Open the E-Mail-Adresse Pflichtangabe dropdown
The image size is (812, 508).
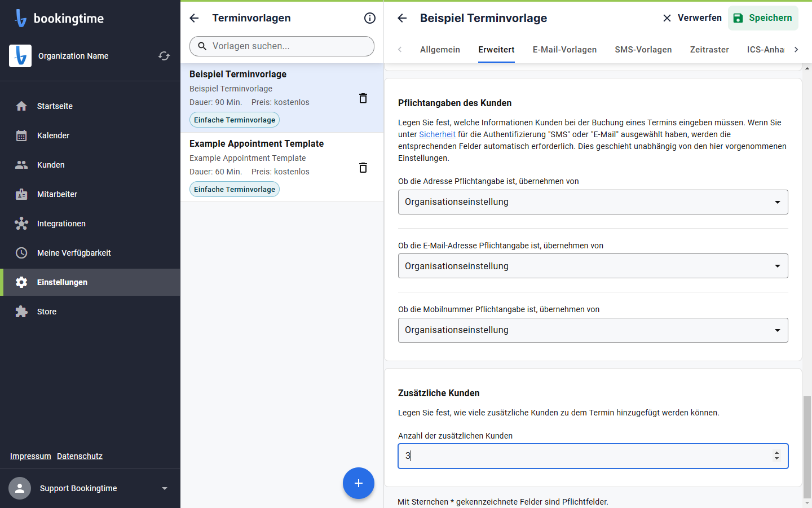coord(593,266)
